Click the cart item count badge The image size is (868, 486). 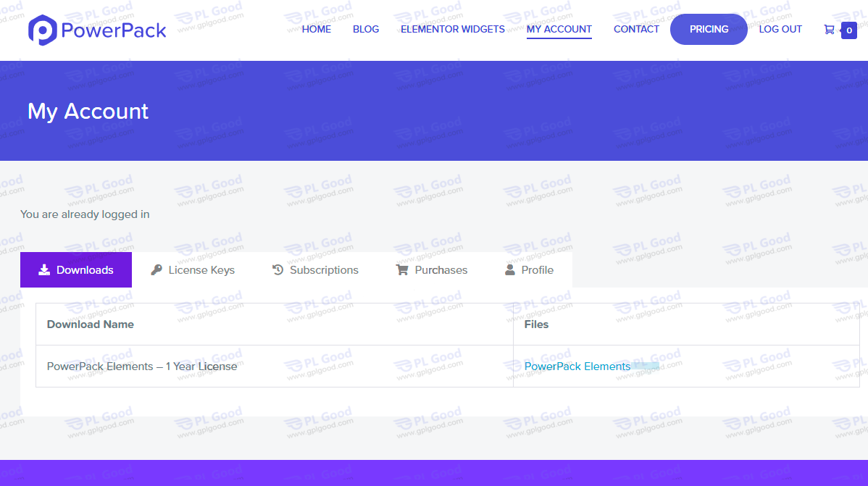848,30
